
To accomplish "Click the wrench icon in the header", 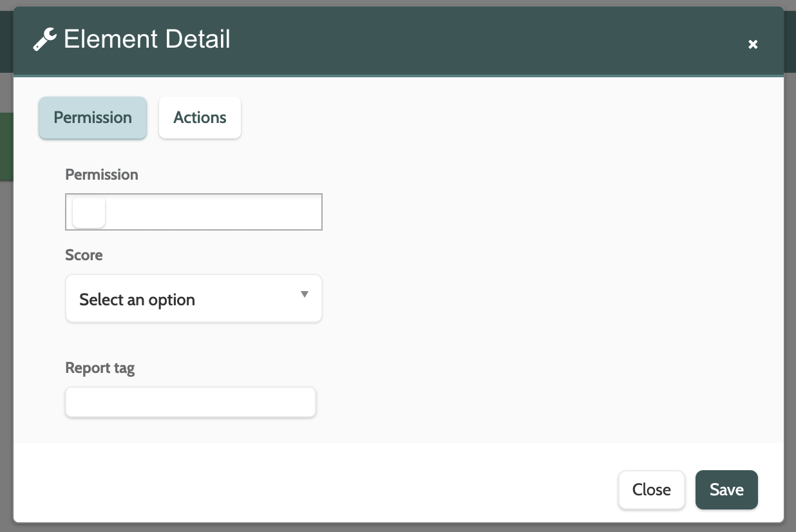I will point(44,41).
